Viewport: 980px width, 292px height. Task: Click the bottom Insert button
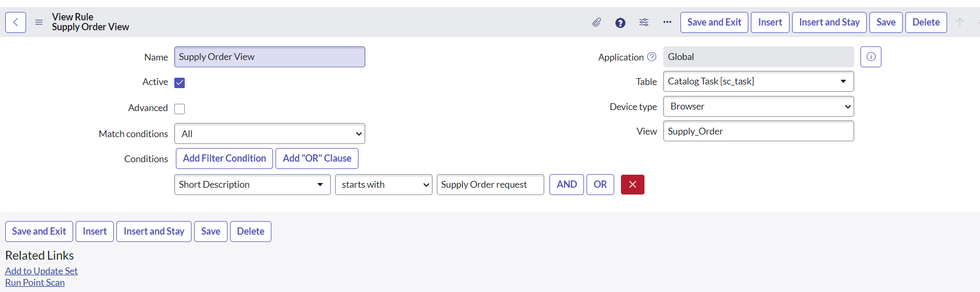pyautogui.click(x=94, y=232)
